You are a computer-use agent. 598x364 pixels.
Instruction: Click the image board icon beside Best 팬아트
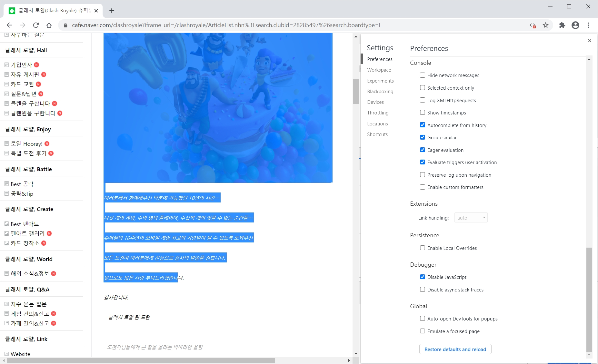pos(6,224)
